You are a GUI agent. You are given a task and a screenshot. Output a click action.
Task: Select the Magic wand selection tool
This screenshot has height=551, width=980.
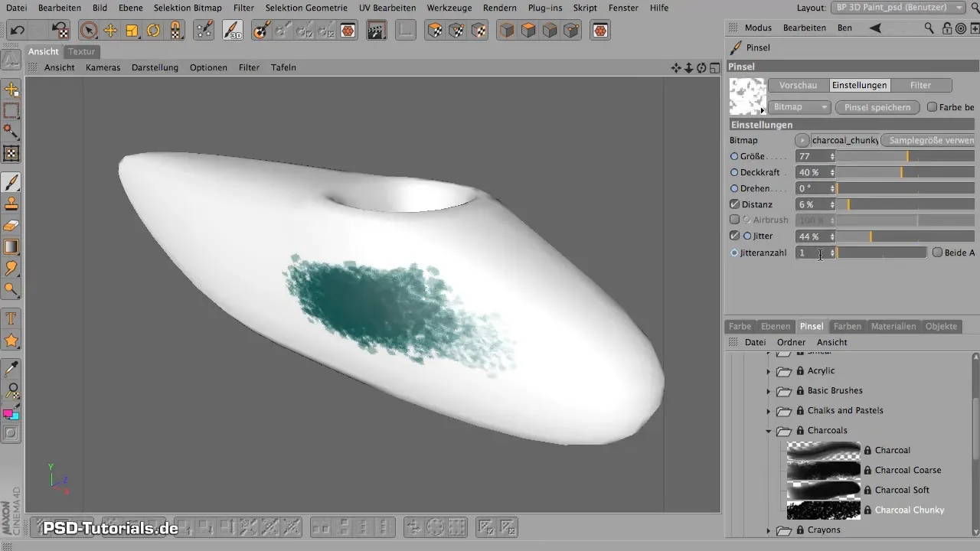(11, 132)
